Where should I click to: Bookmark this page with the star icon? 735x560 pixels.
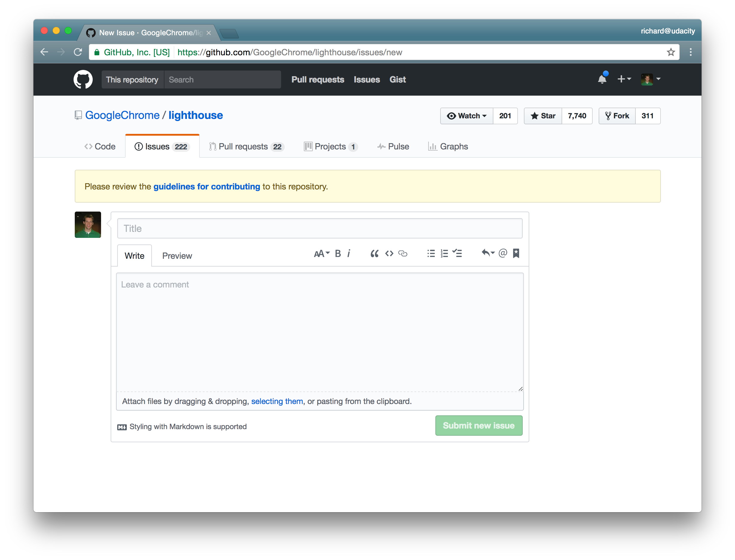671,52
